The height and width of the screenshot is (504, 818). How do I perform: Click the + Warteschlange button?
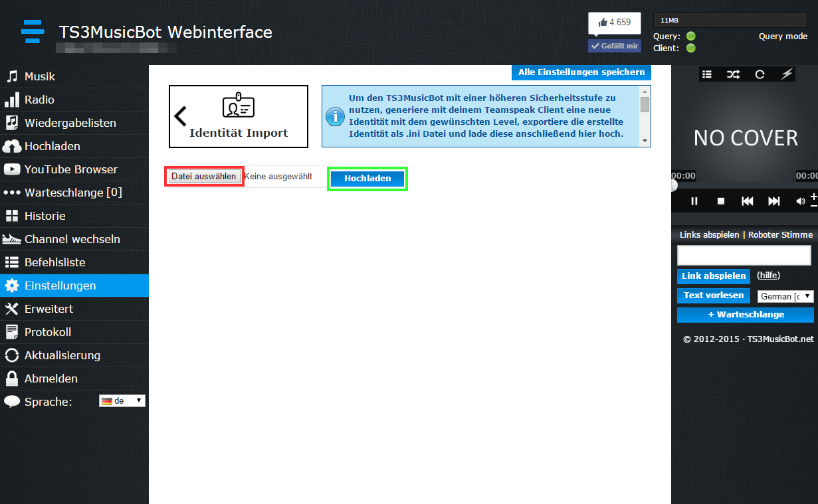pyautogui.click(x=746, y=315)
